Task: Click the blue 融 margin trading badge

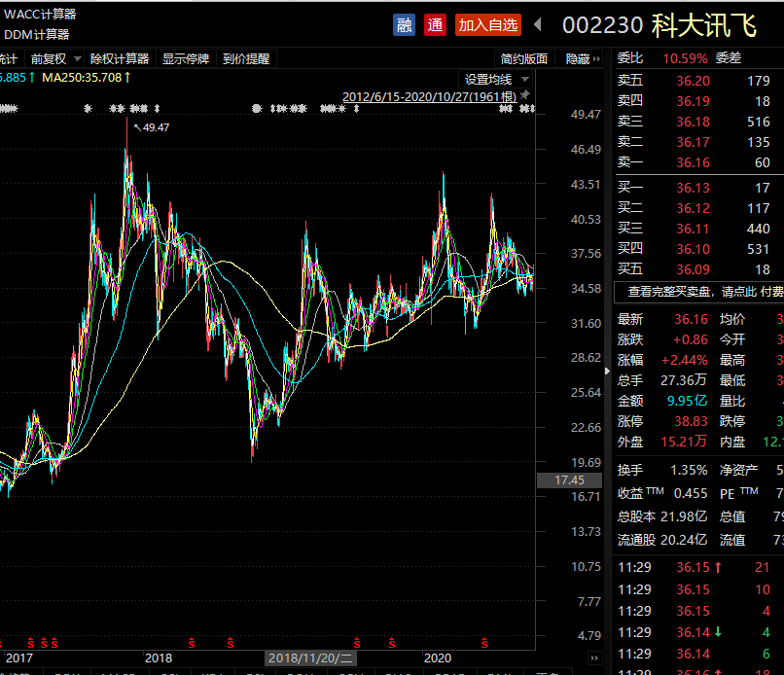Action: click(x=404, y=25)
